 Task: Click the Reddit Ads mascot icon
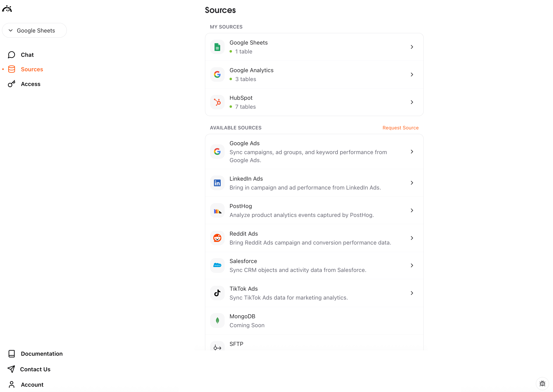217,238
